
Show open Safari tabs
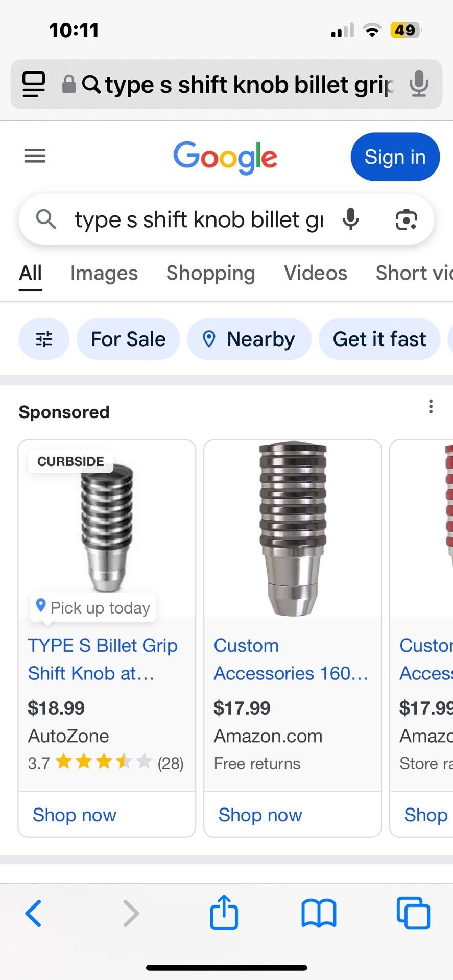coord(413,913)
